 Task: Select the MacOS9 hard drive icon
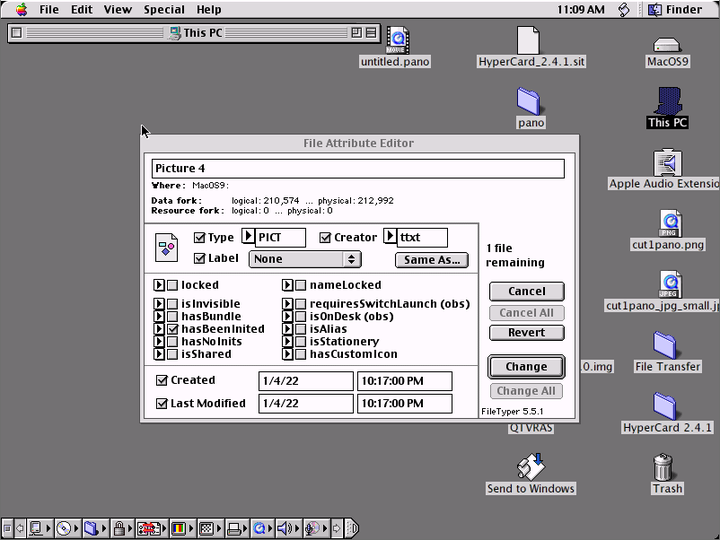pos(667,44)
